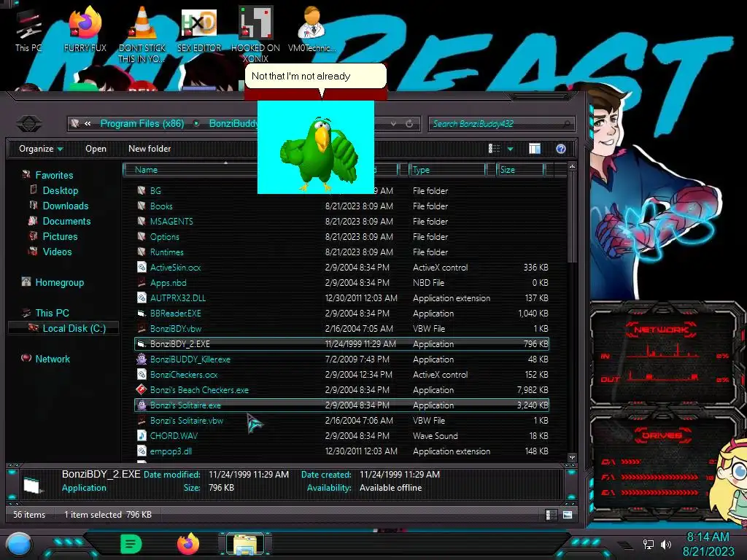Select the BG folder icon
Image resolution: width=747 pixels, height=560 pixels.
tap(142, 190)
